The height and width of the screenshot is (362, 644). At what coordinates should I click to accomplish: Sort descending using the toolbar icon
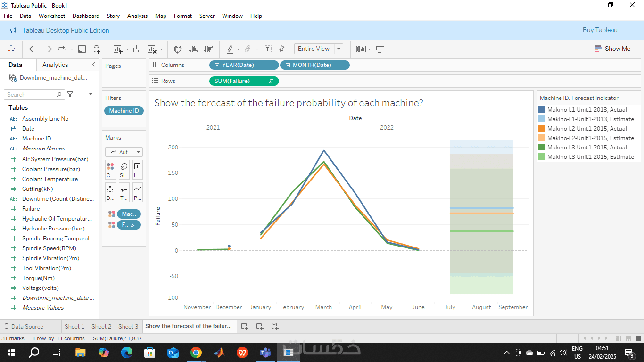tap(208, 49)
